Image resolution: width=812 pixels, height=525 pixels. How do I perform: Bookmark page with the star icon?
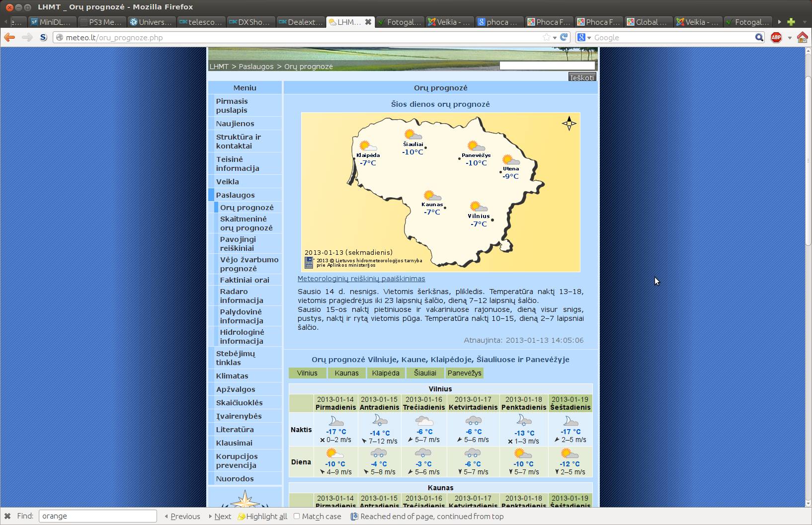coord(547,37)
